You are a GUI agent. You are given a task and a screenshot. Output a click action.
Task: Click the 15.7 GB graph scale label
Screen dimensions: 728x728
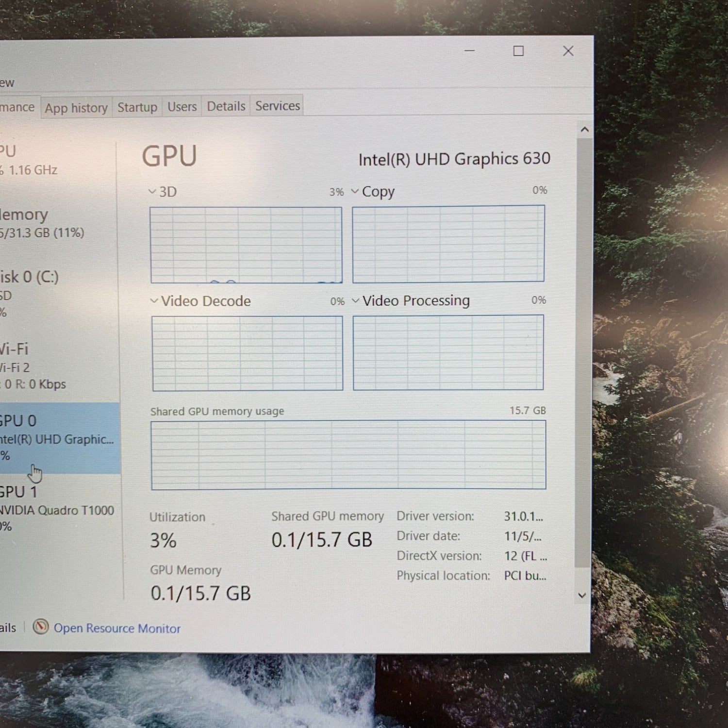528,411
